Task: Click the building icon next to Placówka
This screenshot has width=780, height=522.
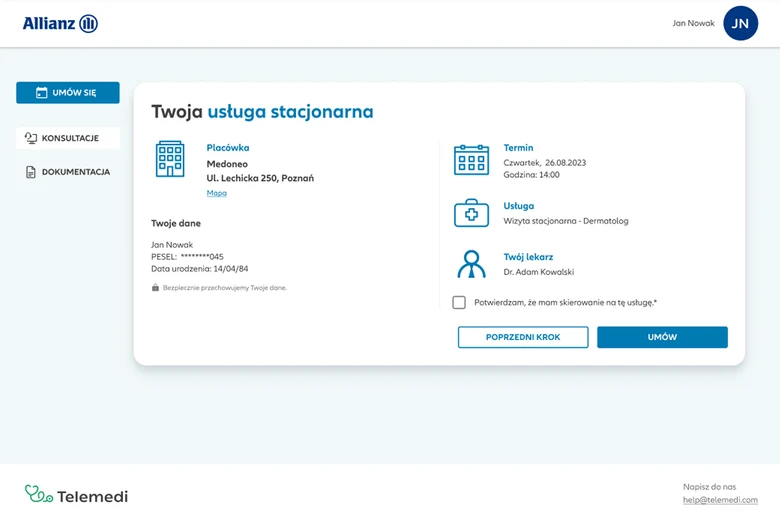Action: [170, 159]
